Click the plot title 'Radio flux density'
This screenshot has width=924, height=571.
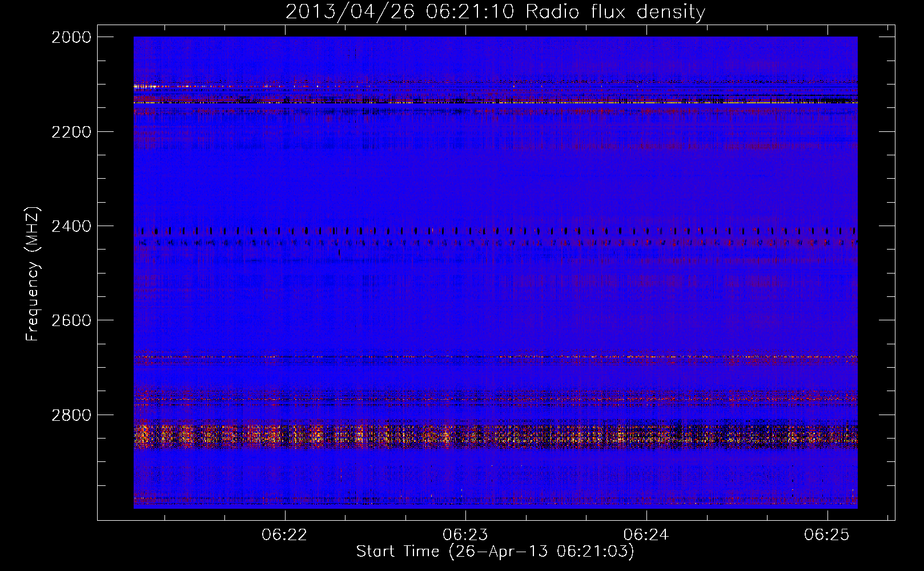pyautogui.click(x=615, y=12)
